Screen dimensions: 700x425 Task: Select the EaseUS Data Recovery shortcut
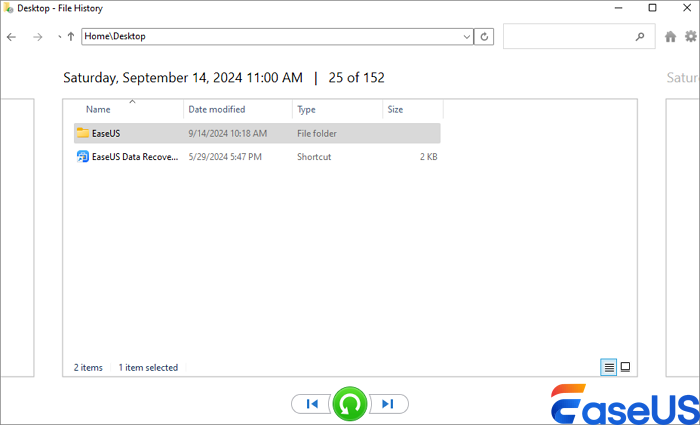pos(257,157)
